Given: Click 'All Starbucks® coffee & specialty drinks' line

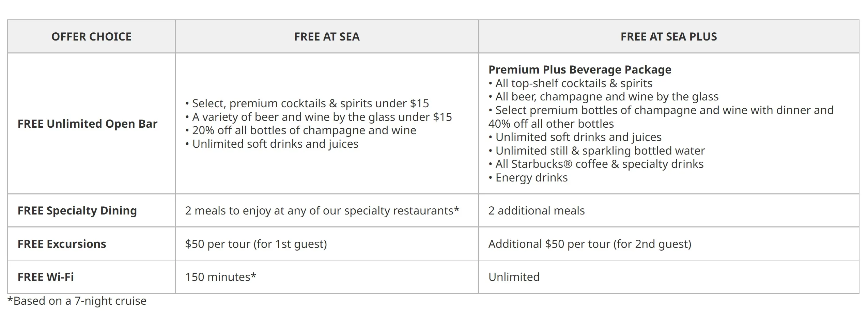Looking at the screenshot, I should point(596,164).
